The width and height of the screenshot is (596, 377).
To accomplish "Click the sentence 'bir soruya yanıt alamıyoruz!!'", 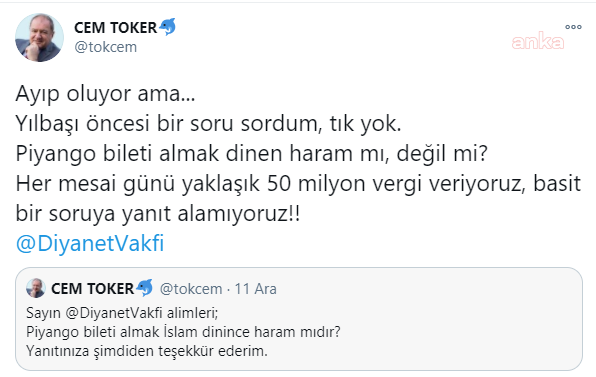I will pos(158,214).
